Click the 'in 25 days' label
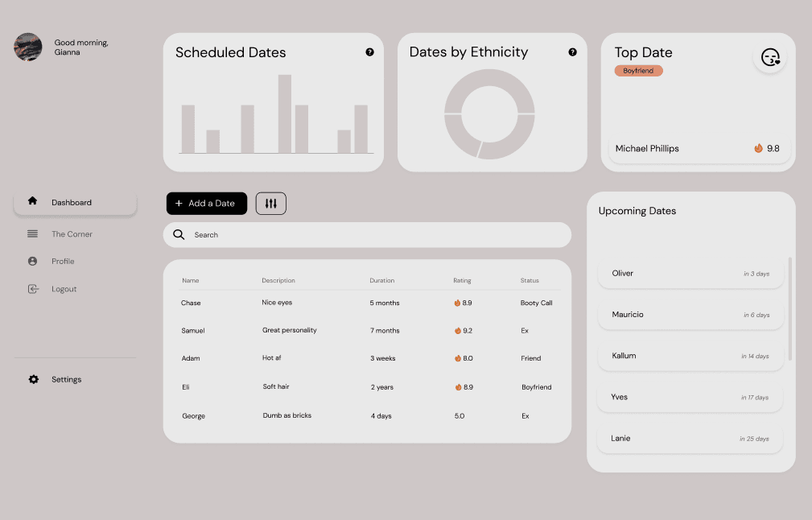Viewport: 812px width, 520px height. [755, 439]
